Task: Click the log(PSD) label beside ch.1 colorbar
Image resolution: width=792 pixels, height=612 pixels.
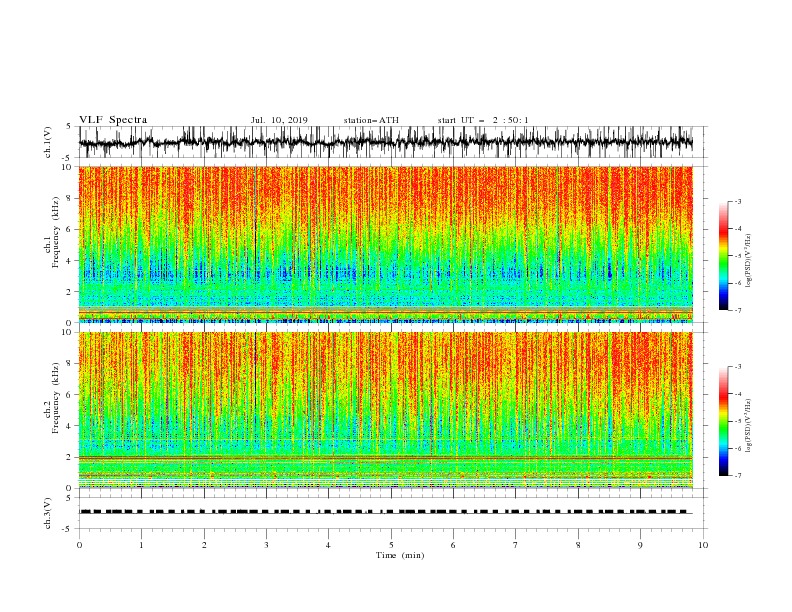Action: (749, 261)
